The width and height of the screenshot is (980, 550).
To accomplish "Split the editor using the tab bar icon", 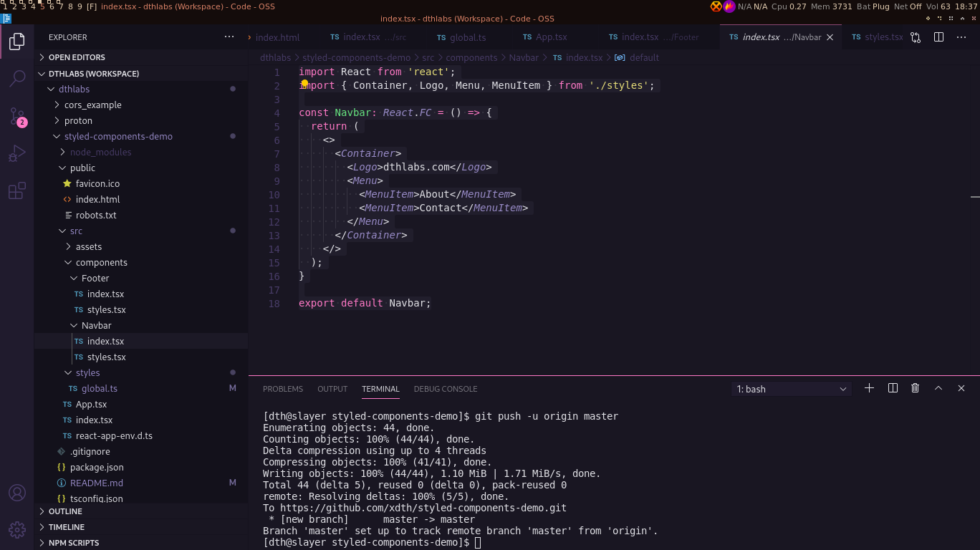I will (938, 37).
